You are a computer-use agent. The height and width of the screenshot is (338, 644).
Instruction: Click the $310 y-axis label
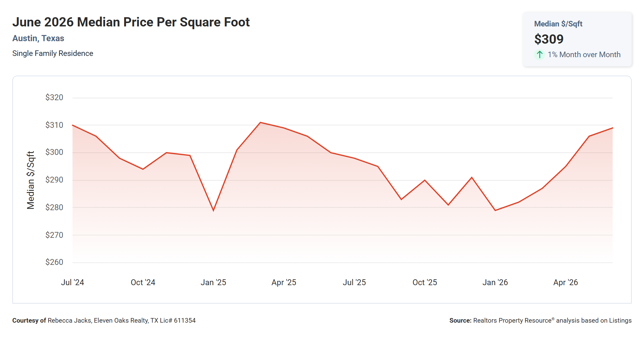pos(54,125)
